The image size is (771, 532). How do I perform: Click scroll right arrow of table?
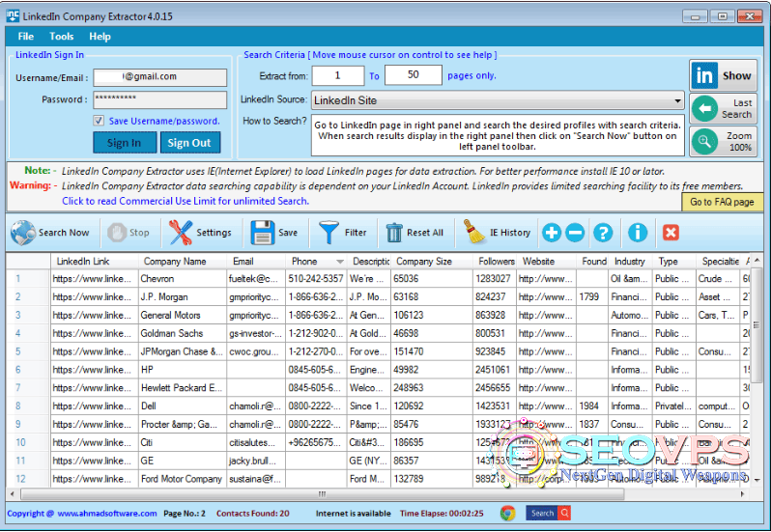click(742, 494)
